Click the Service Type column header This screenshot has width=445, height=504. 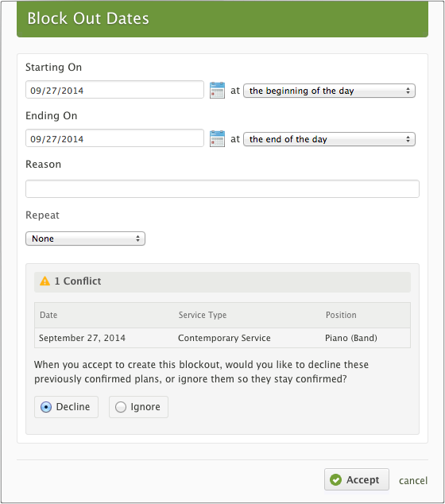[x=203, y=315]
